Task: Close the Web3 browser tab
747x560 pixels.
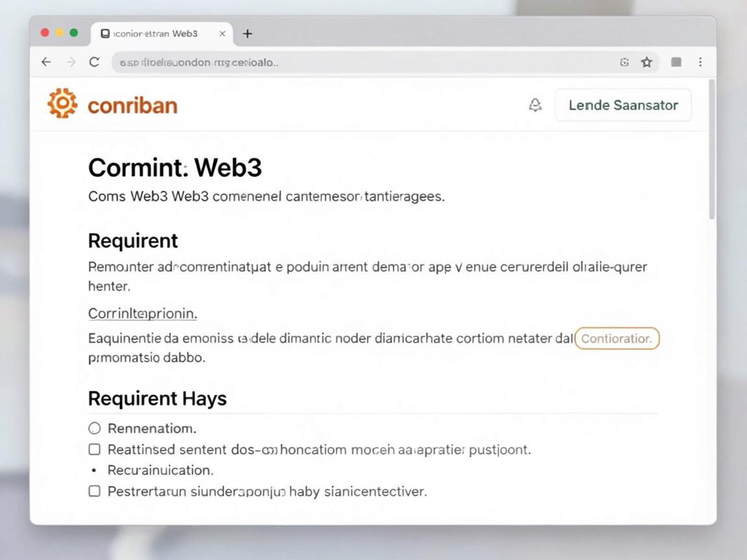Action: click(x=222, y=34)
